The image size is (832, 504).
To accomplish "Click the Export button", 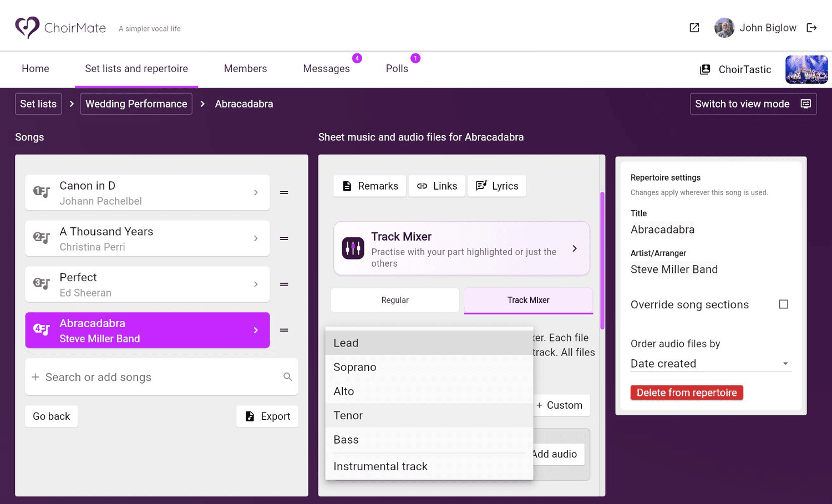I will 267,416.
